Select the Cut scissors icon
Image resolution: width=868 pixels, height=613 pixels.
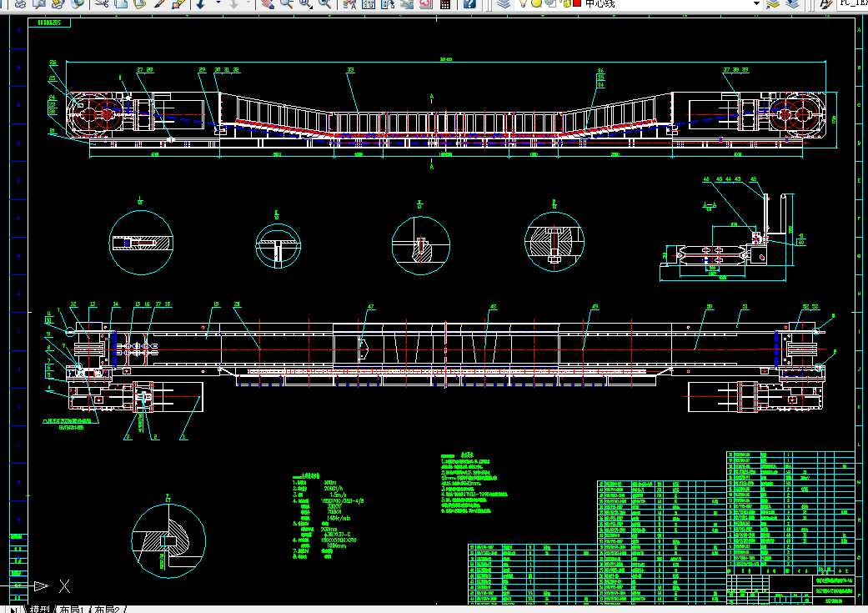pyautogui.click(x=102, y=3)
